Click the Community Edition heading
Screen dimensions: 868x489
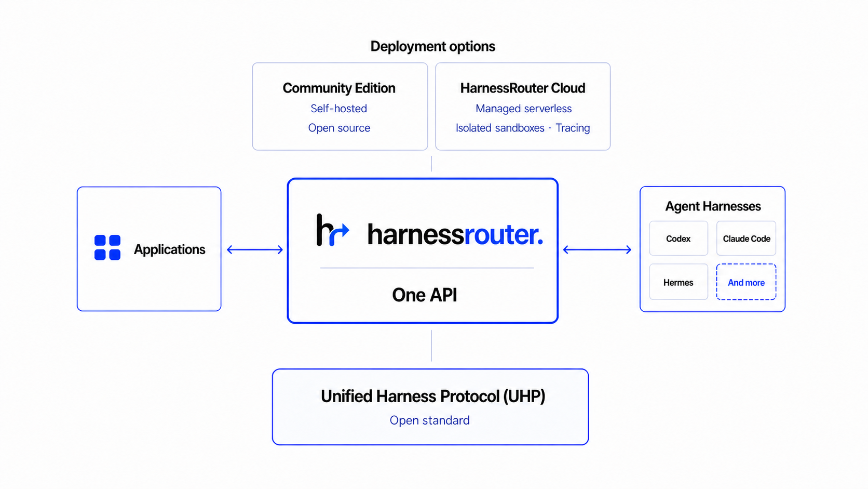click(x=339, y=88)
